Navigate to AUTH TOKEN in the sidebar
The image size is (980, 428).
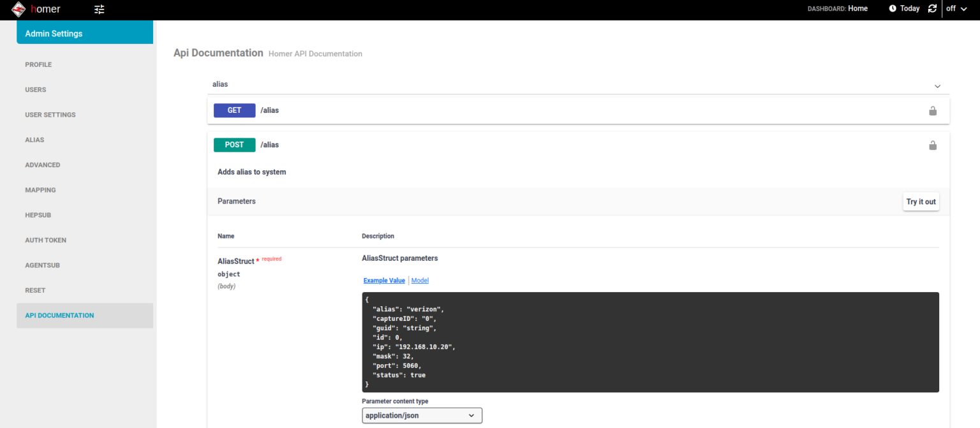point(45,240)
